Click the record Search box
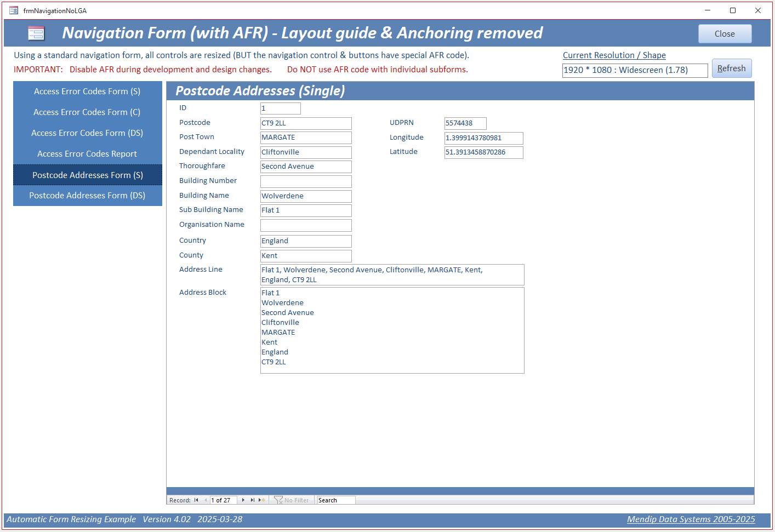 pyautogui.click(x=336, y=500)
